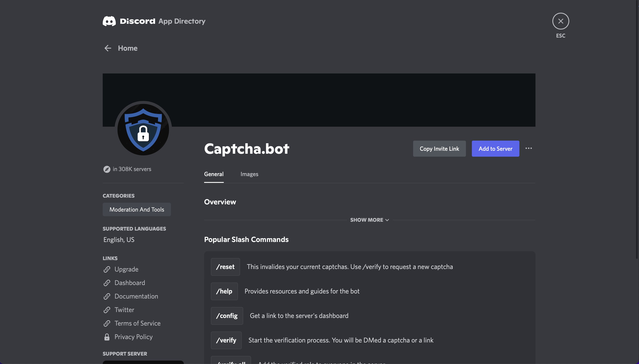Click the compass icon near server count
This screenshot has width=639, height=364.
point(107,169)
